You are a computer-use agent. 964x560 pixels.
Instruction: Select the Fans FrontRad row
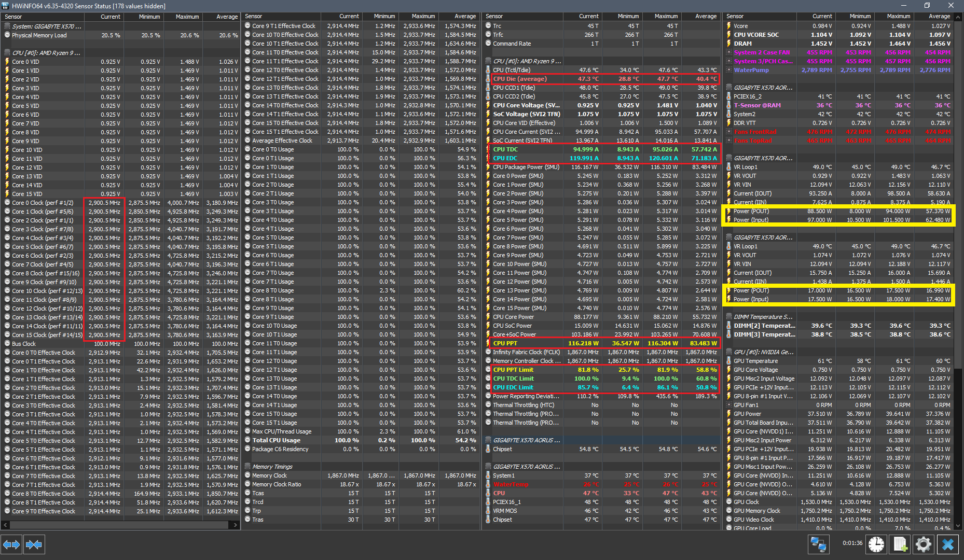839,132
